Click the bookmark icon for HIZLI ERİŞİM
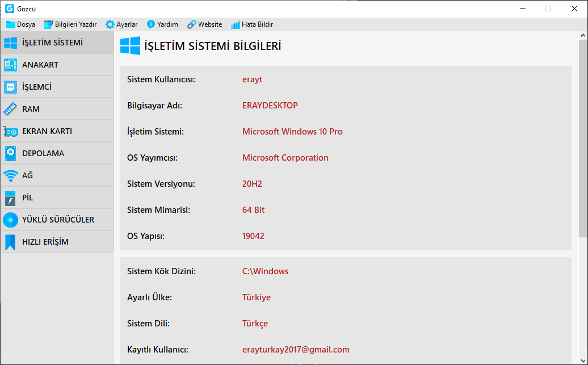This screenshot has width=588, height=365. [10, 242]
